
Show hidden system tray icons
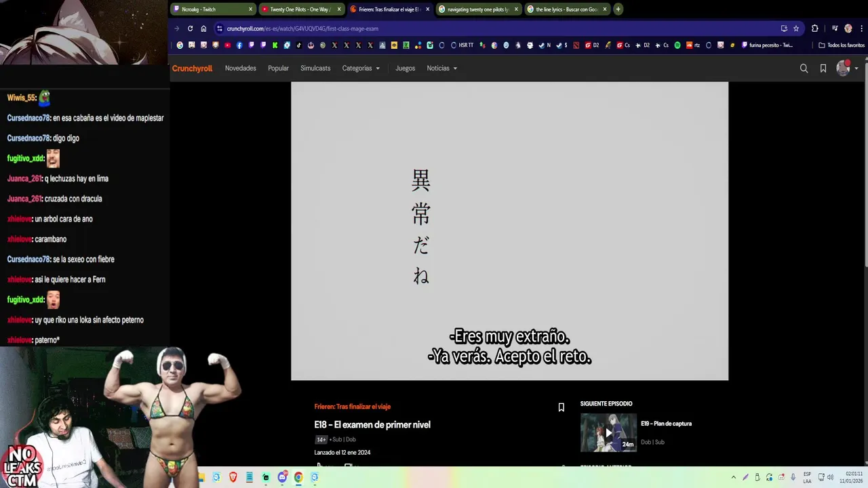coord(733,477)
